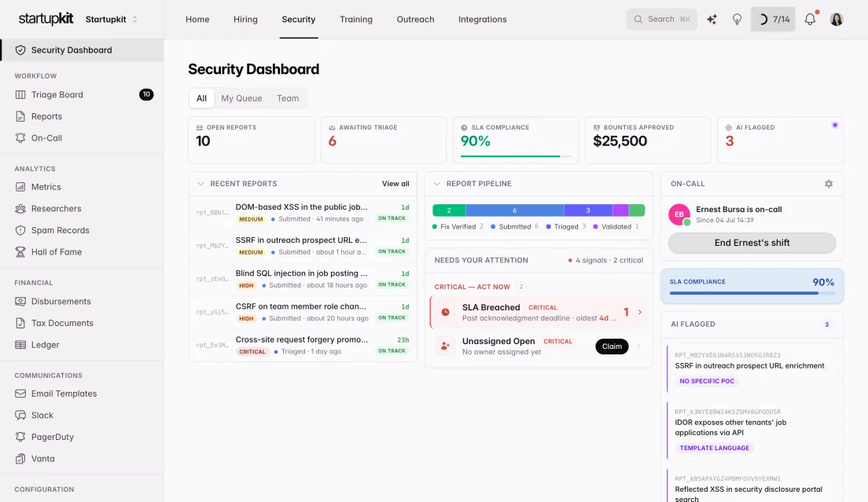Screen dimensions: 868x502
Task: Open CSRF on team member role report
Action: point(302,312)
